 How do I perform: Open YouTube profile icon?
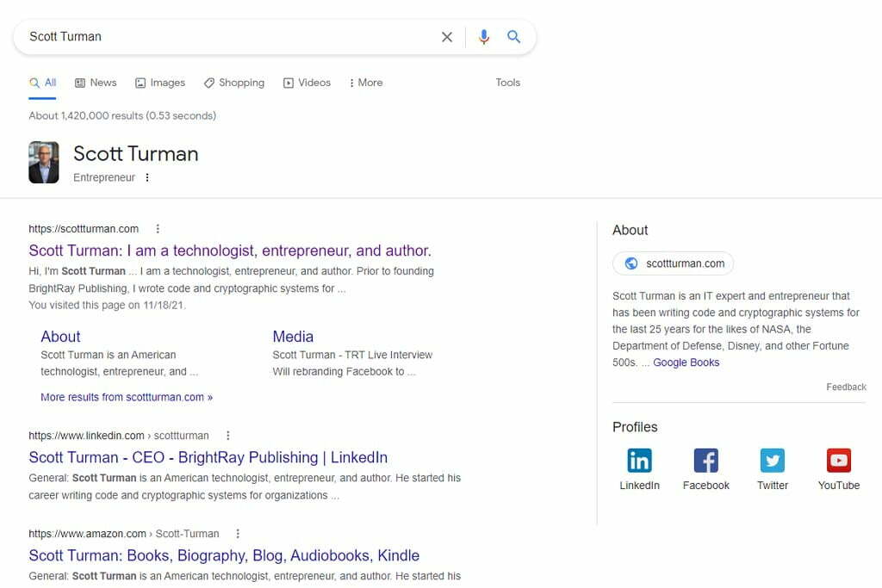click(839, 461)
